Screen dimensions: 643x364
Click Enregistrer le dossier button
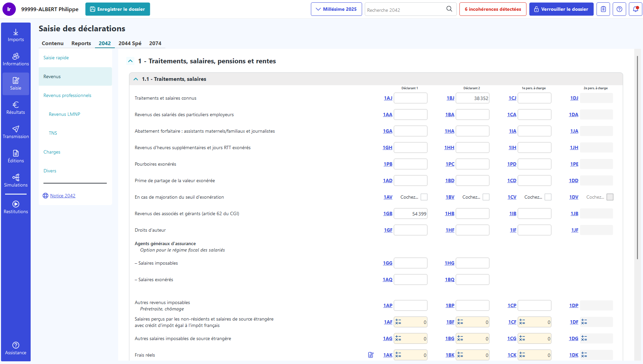[x=118, y=9]
